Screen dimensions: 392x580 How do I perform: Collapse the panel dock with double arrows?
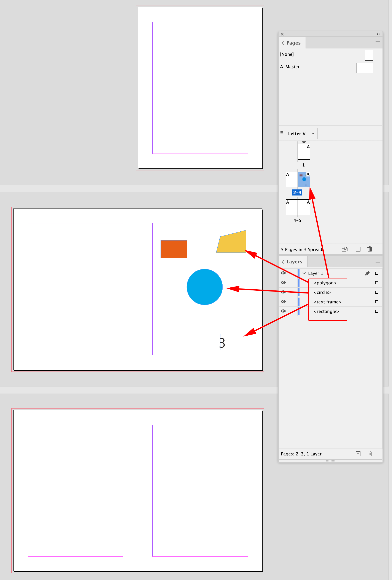[x=378, y=34]
